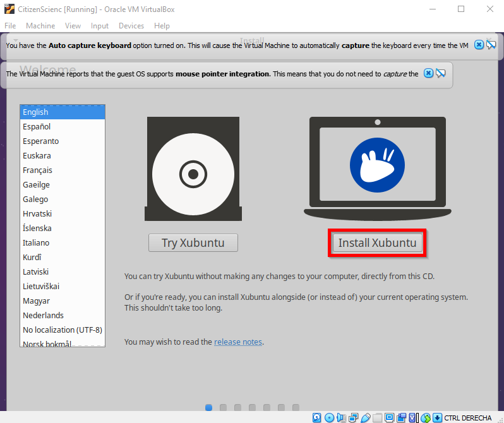Screen dimensions: 504x423
Task: Select Gaeilge in the language list
Action: click(63, 184)
